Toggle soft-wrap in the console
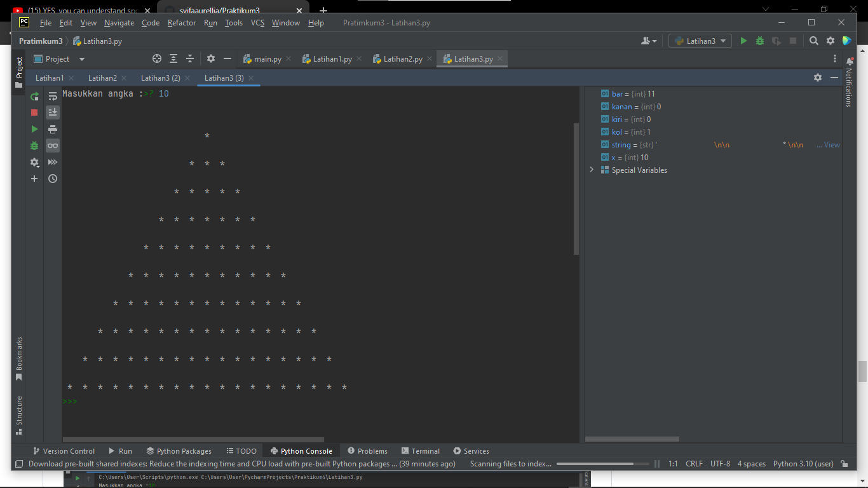Image resolution: width=868 pixels, height=488 pixels. point(53,96)
